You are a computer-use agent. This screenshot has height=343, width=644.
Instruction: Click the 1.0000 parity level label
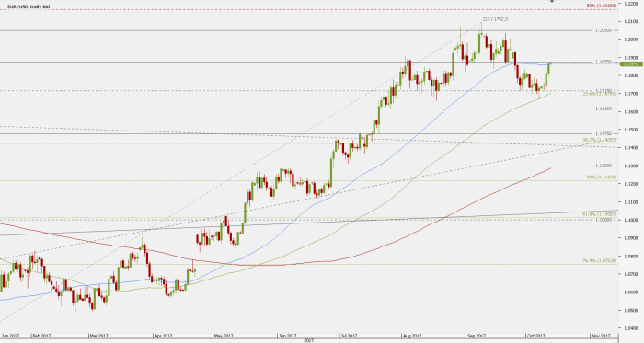tap(604, 220)
